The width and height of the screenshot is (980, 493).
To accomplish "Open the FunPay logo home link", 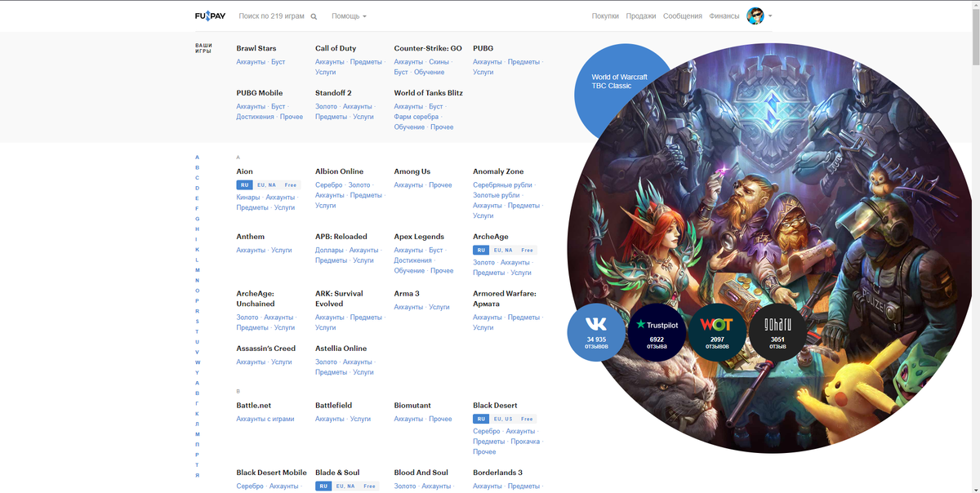I will pos(210,16).
